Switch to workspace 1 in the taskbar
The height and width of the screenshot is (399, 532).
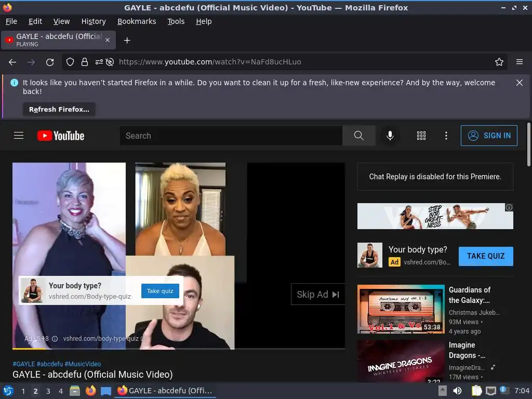pyautogui.click(x=23, y=391)
